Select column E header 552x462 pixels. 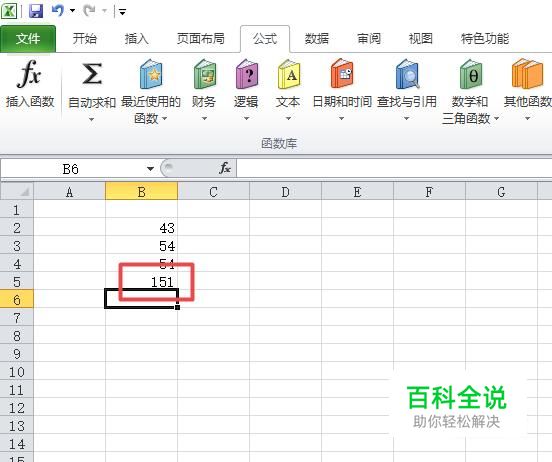357,192
